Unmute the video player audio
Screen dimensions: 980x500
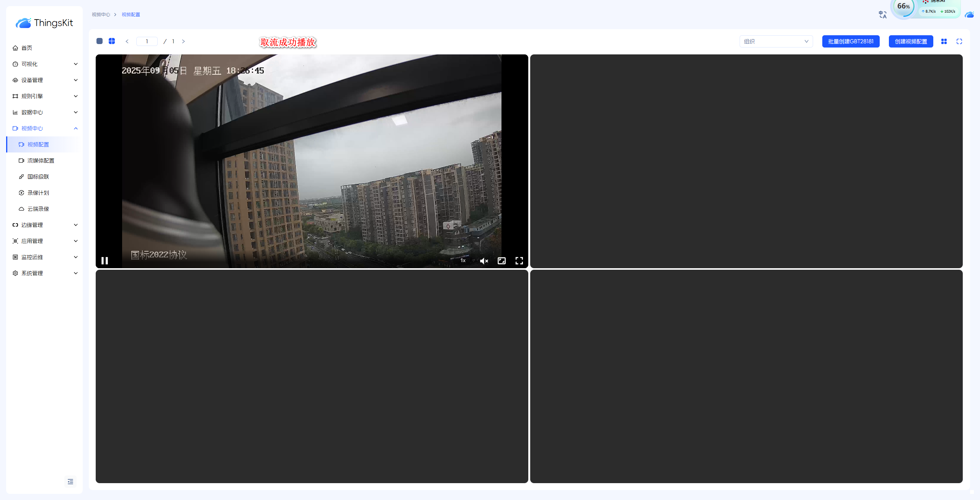484,261
